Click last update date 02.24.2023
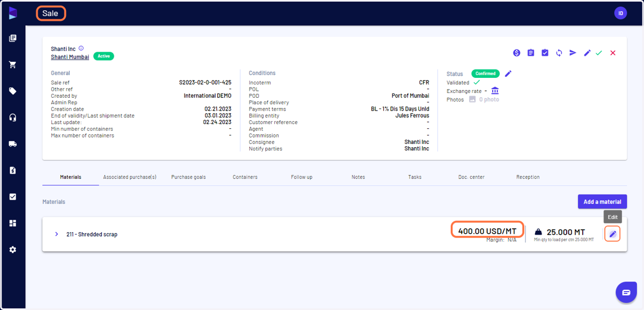This screenshot has height=310, width=644. (217, 122)
